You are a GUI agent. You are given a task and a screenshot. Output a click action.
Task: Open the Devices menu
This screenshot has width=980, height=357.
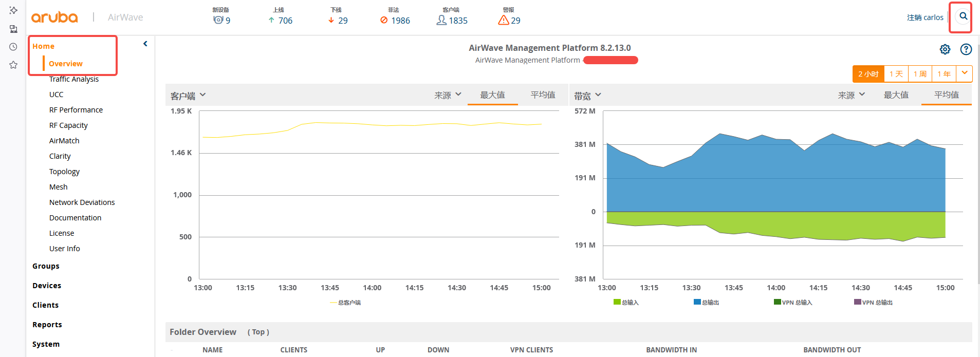47,286
